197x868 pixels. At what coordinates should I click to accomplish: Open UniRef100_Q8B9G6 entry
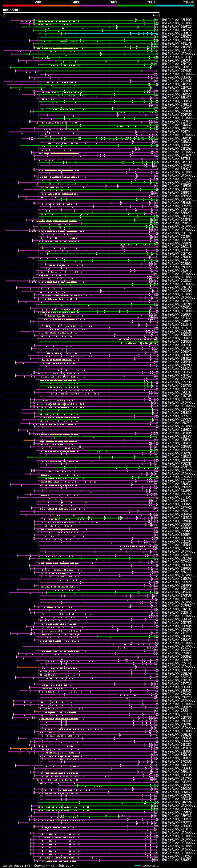pyautogui.click(x=177, y=196)
